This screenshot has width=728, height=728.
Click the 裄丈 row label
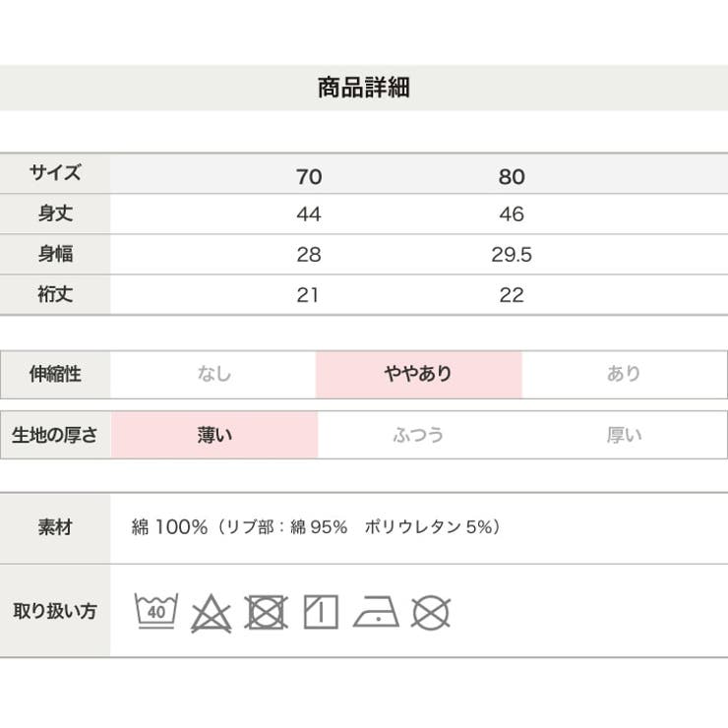55,295
